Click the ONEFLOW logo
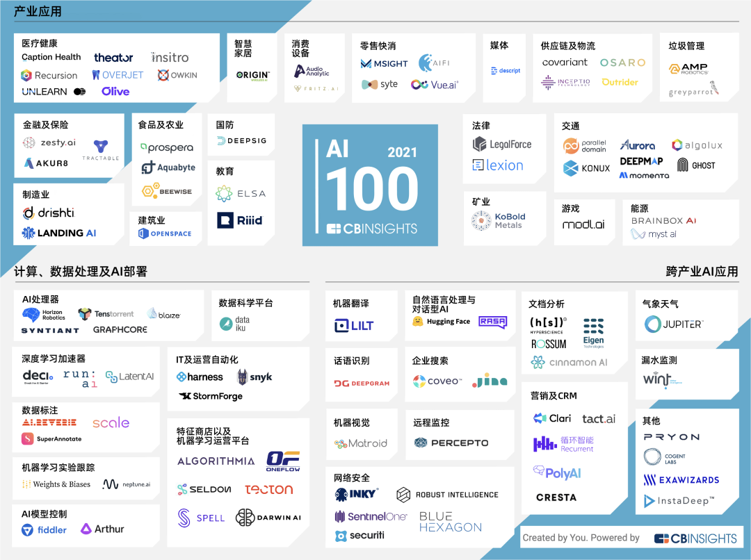The image size is (751, 560). click(282, 461)
